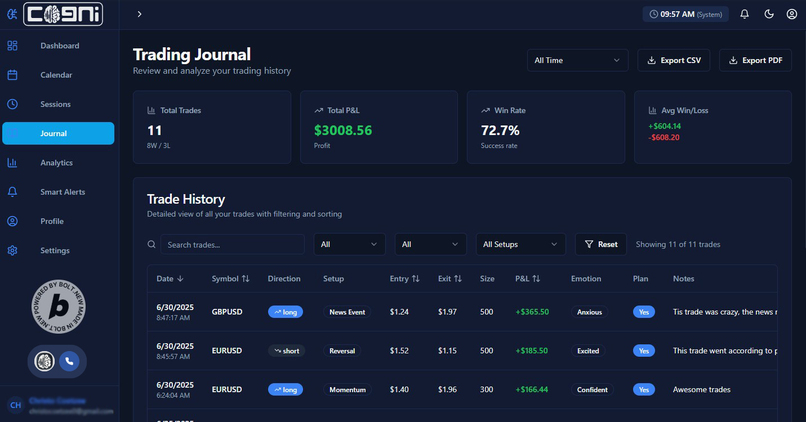The height and width of the screenshot is (422, 806).
Task: Click the Analytics bar chart icon
Action: click(12, 163)
